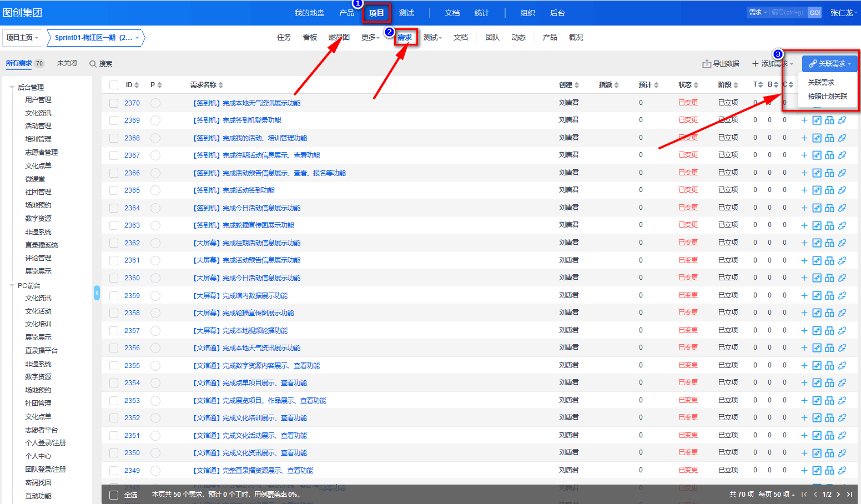Viewport: 861px width, 504px height.
Task: Click the sub-requirement tree icon in row 2367
Action: pos(829,155)
